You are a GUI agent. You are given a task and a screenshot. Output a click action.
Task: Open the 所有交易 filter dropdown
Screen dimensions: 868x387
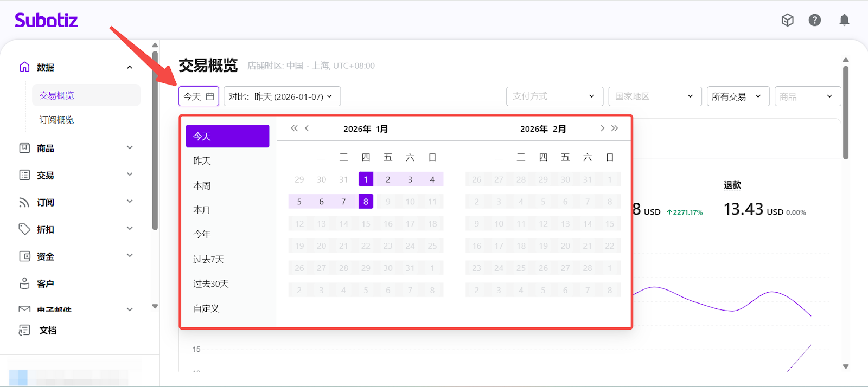coord(737,96)
